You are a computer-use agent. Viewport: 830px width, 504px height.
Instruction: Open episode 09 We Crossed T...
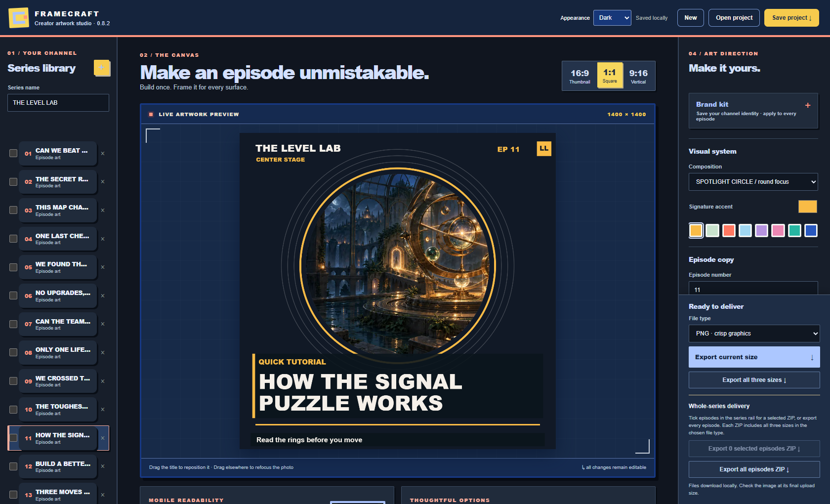58,381
